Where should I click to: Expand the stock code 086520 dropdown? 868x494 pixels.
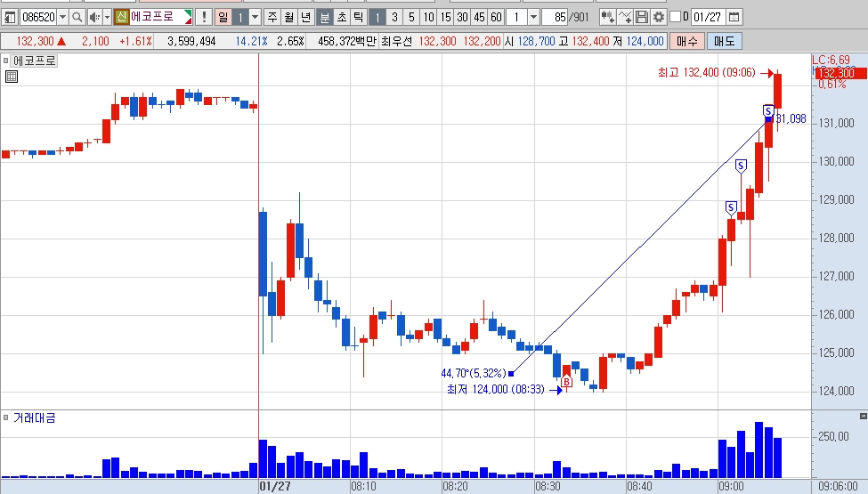pos(62,17)
